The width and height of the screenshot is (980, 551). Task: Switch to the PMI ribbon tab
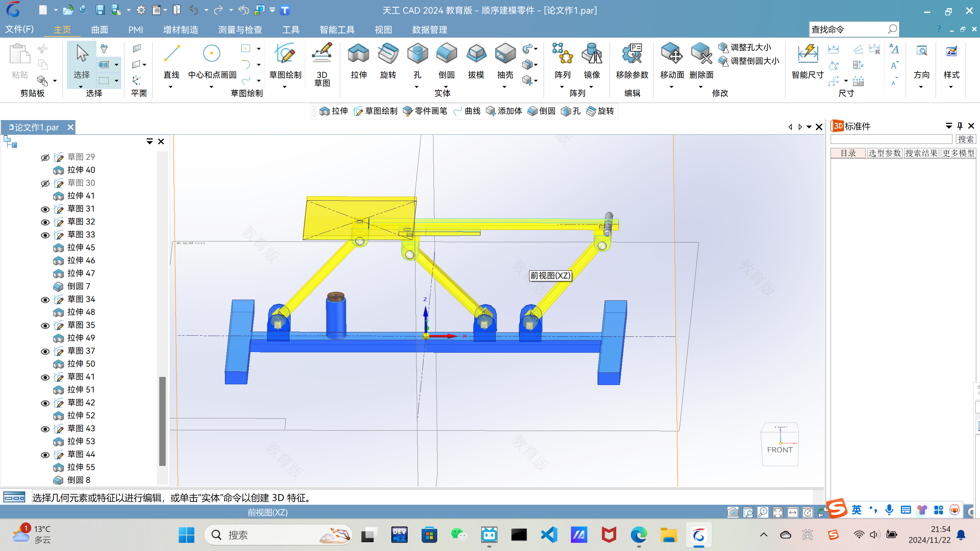(x=135, y=29)
